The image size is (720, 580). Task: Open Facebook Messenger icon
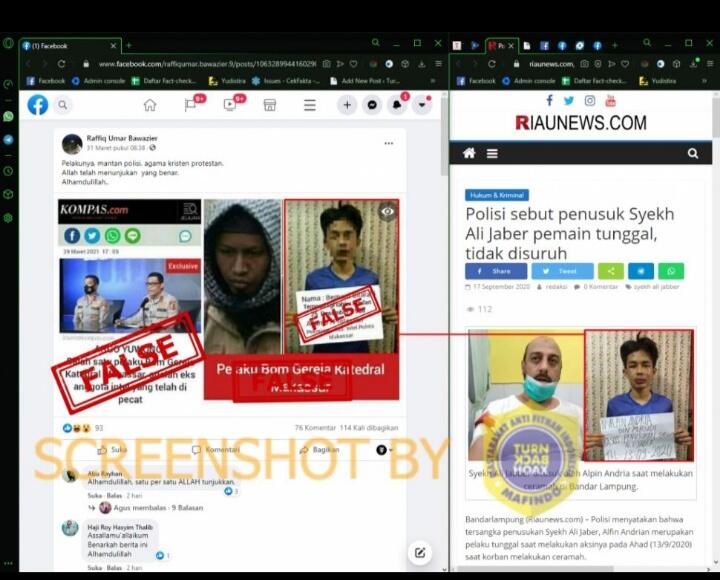pos(372,105)
